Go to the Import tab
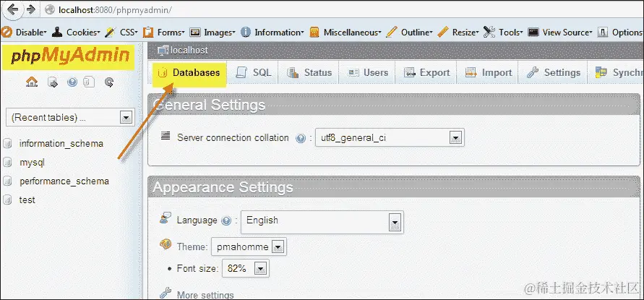644x300 pixels. pos(489,73)
